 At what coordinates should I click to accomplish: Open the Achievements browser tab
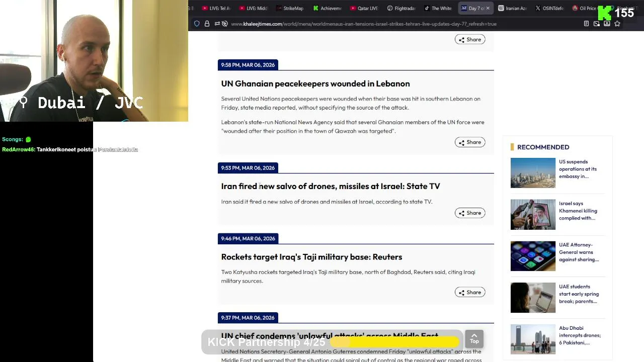coord(327,8)
